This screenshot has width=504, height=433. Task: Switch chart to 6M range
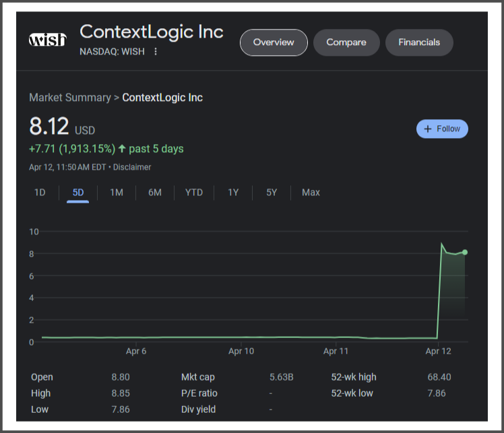(x=155, y=193)
